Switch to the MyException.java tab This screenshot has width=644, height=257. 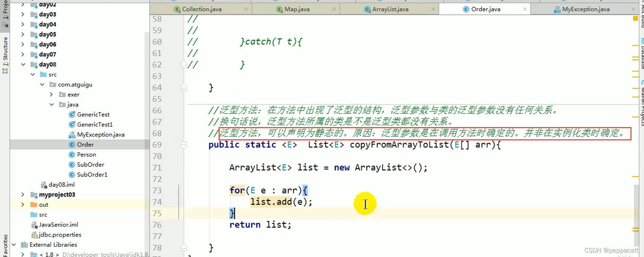(x=586, y=9)
